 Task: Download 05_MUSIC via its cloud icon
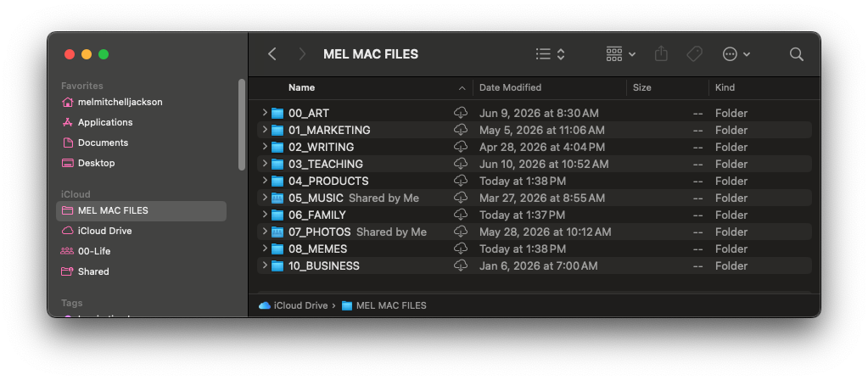pos(461,198)
